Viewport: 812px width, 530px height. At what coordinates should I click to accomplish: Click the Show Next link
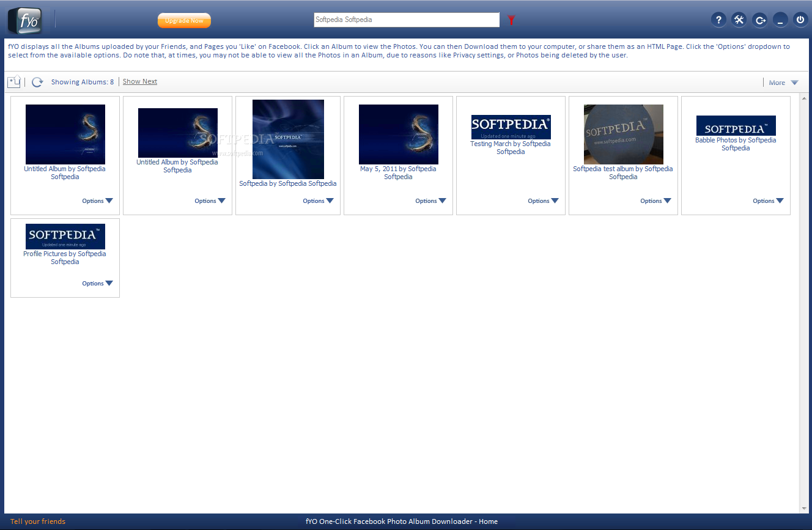click(x=140, y=81)
